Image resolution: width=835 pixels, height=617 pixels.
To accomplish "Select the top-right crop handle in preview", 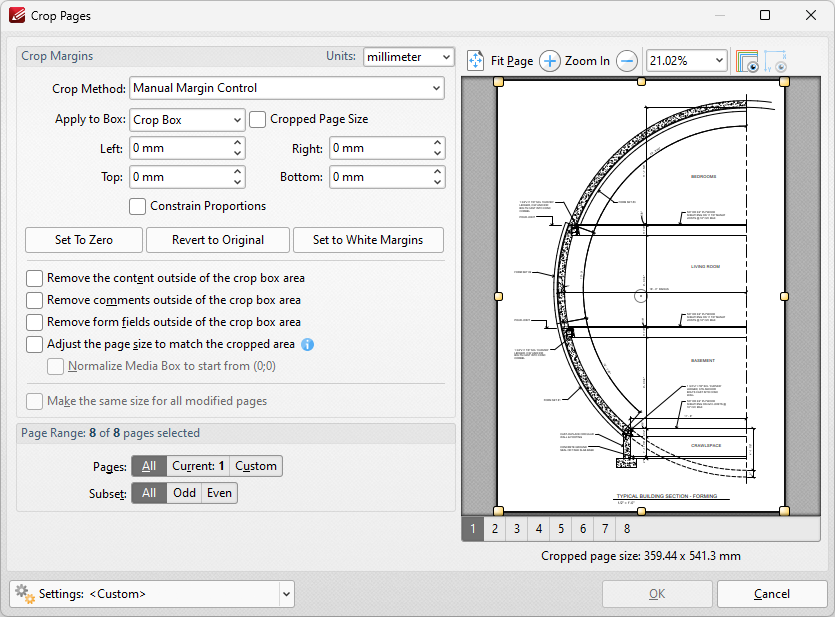I will click(784, 81).
